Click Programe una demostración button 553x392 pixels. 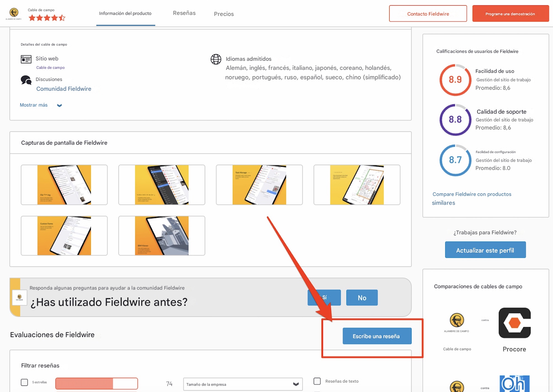[510, 14]
